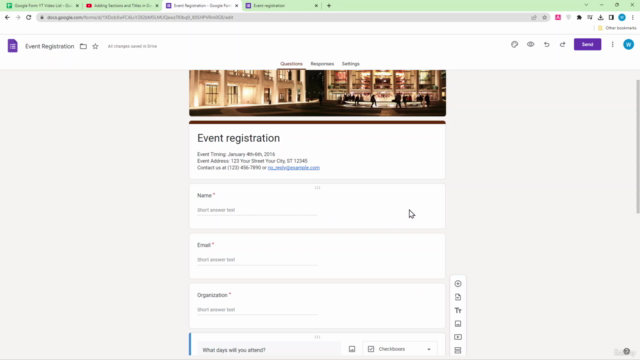Switch to Adding Sections and Titles tab

pos(122,6)
